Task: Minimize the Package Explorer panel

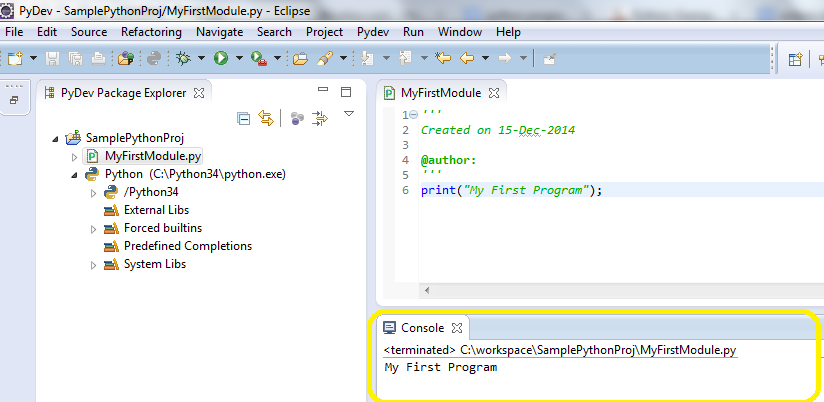Action: (323, 90)
